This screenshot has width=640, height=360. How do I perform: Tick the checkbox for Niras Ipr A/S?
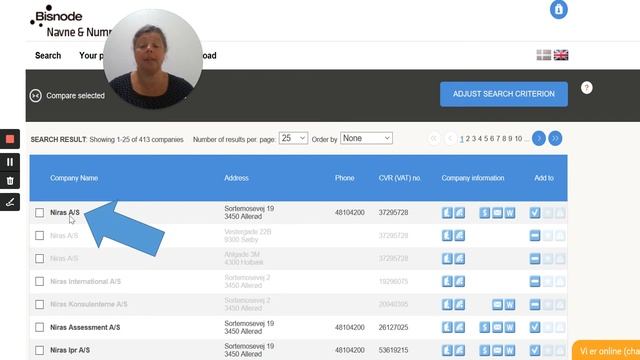coord(39,350)
